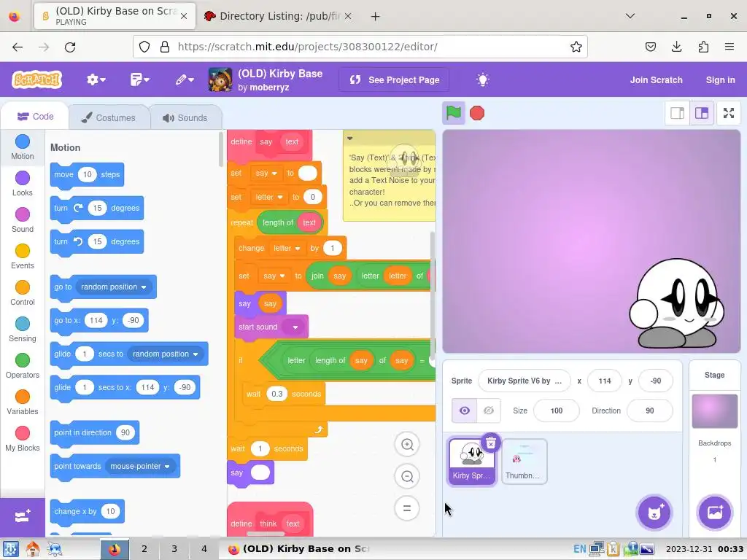Switch to the Sounds tab
747x560 pixels.
coord(185,117)
